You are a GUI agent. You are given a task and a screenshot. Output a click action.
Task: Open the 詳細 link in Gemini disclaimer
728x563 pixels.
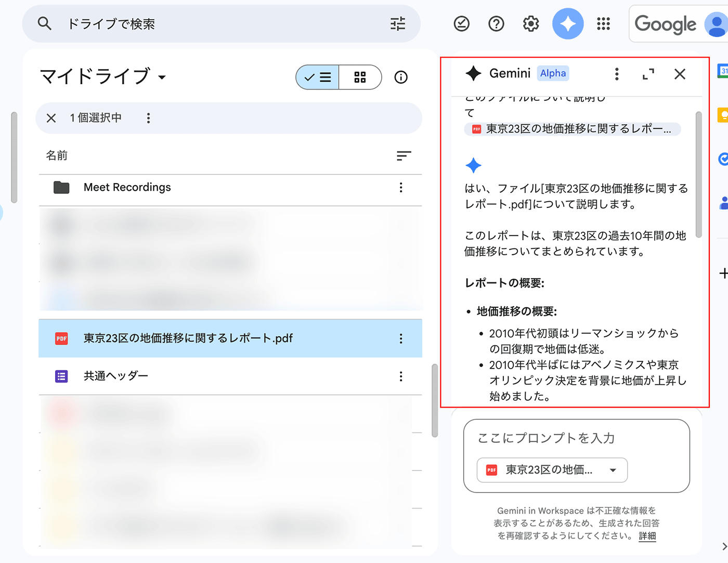point(647,536)
